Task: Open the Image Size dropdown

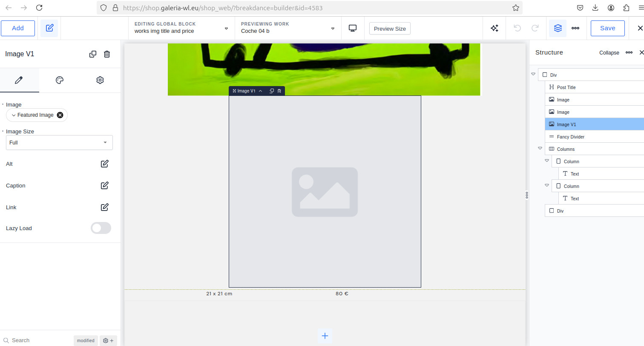Action: pyautogui.click(x=59, y=142)
